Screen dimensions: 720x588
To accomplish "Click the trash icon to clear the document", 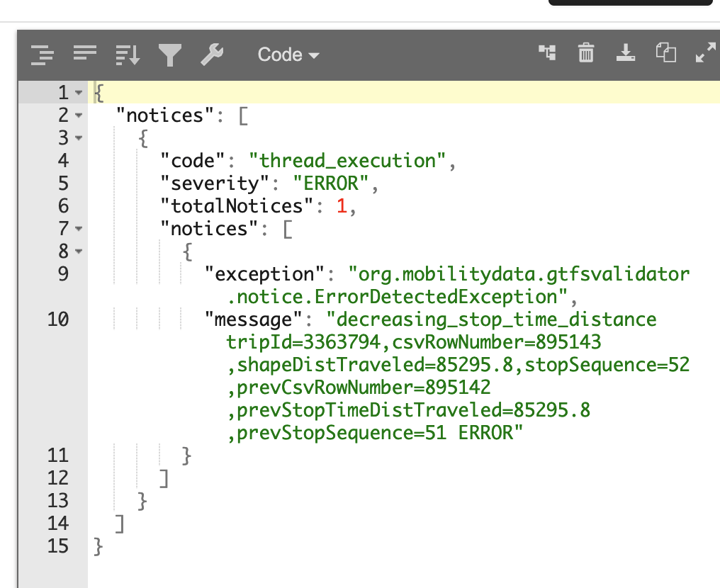I will click(586, 52).
